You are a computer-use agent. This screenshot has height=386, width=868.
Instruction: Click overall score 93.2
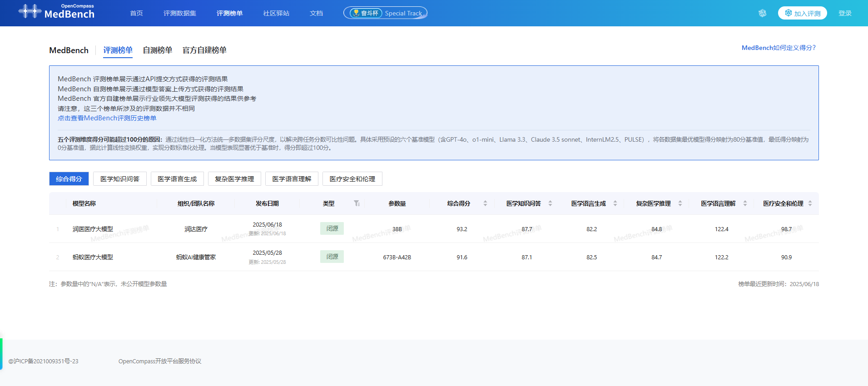(462, 229)
